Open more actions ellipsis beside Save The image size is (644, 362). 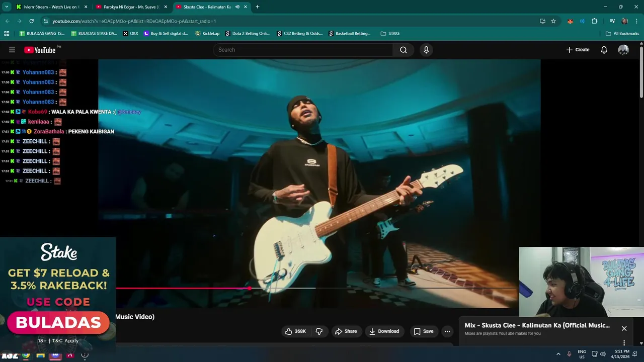coord(447,331)
